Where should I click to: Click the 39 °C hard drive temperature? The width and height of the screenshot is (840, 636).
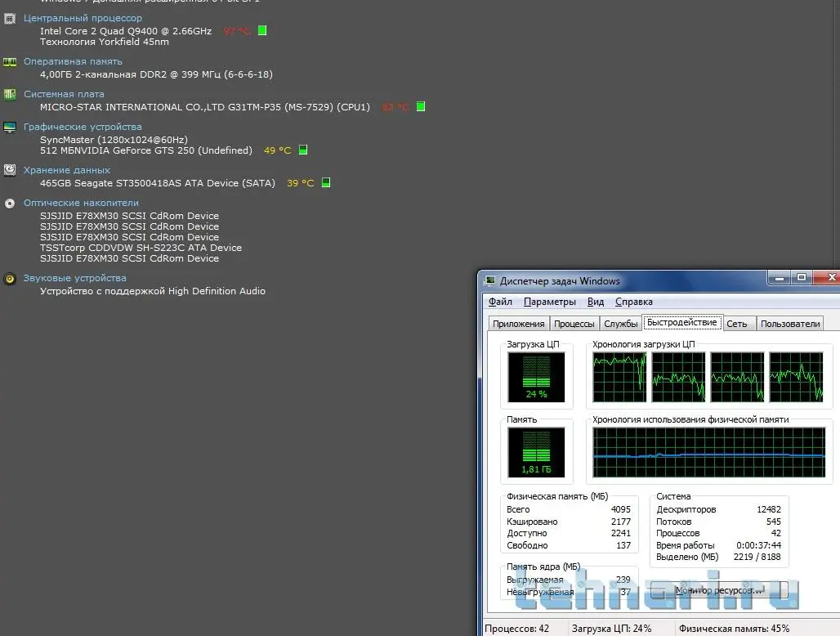tap(301, 183)
